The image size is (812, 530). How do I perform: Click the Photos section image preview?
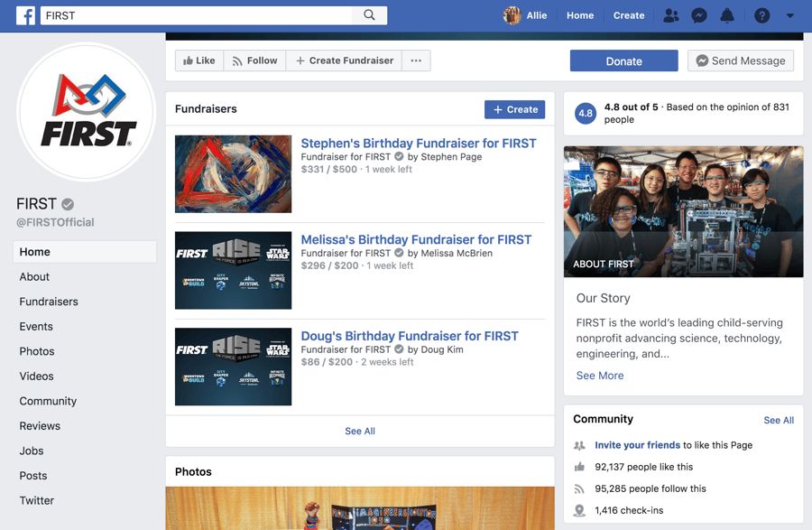[360, 508]
